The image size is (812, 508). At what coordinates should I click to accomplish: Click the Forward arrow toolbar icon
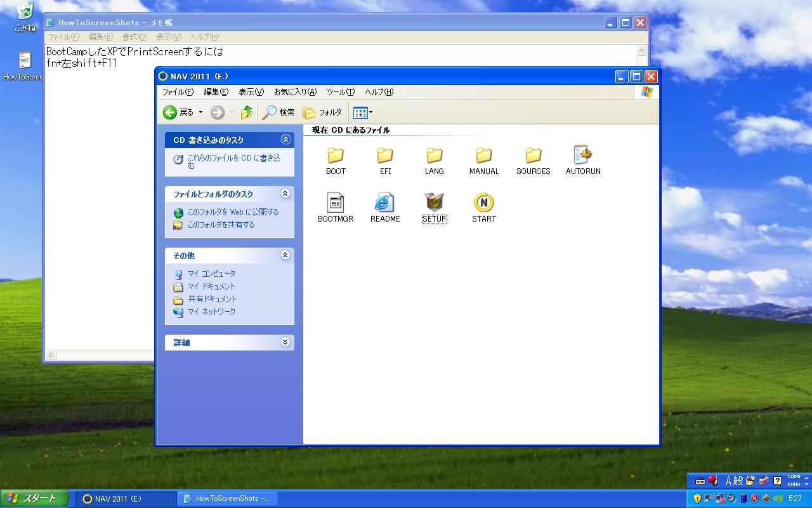point(218,112)
